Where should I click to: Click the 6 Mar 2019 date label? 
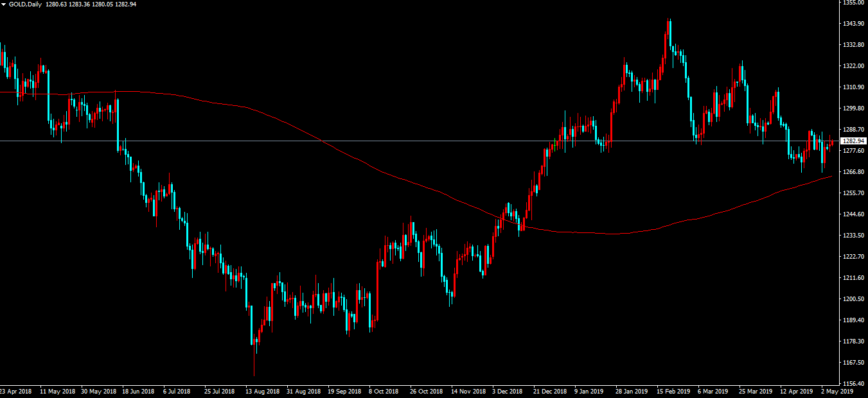point(713,390)
